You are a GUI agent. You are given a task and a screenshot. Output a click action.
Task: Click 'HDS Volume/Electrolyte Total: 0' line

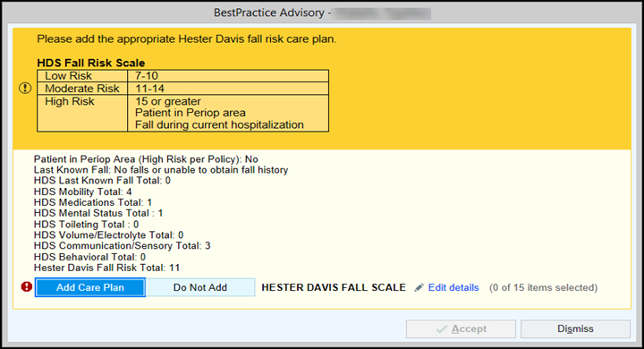[x=108, y=234]
